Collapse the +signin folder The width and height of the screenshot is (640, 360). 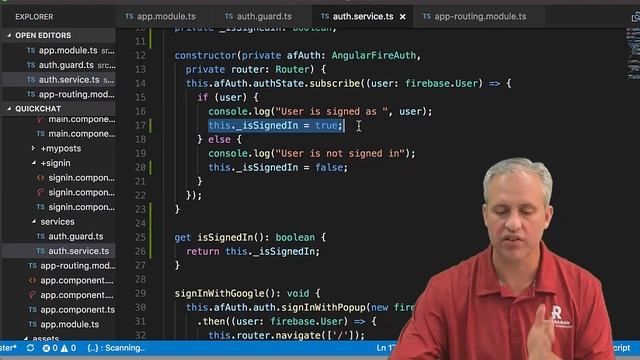point(33,163)
